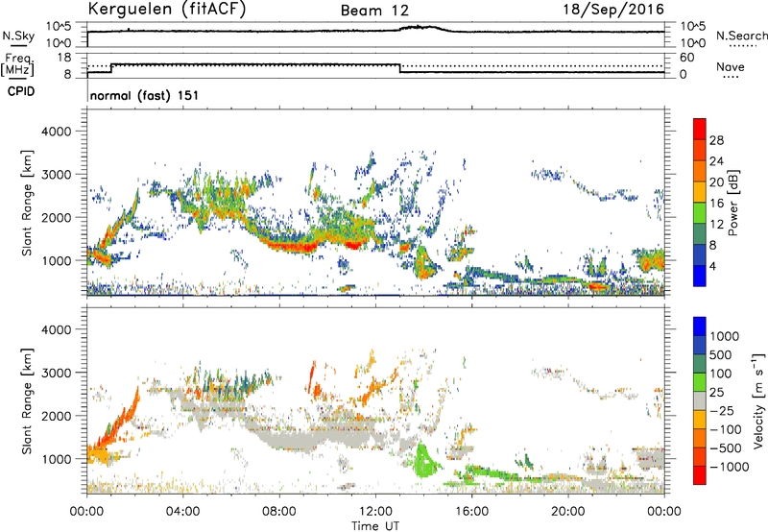This screenshot has height=532, width=768.
Task: Select the 'Freq. [MHz]' axis label
Action: pos(18,65)
